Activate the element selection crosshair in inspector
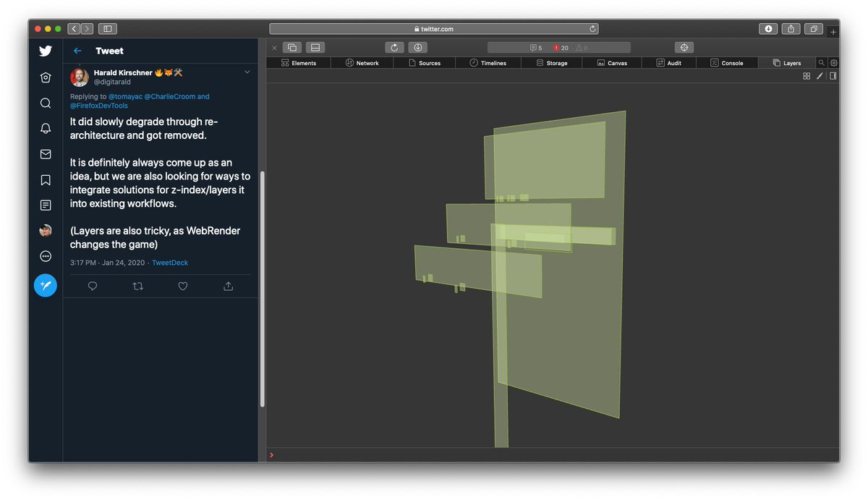This screenshot has height=500, width=868. pyautogui.click(x=684, y=47)
